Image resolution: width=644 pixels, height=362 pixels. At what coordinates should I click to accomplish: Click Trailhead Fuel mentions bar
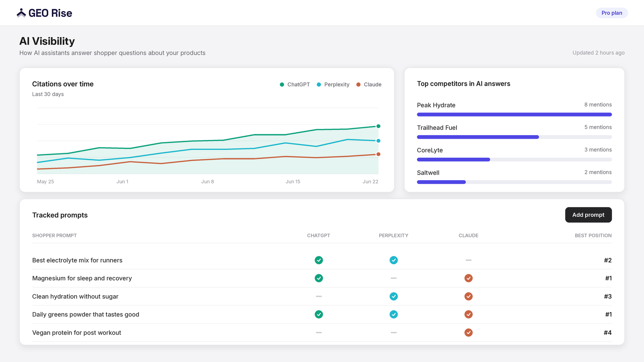coord(514,137)
